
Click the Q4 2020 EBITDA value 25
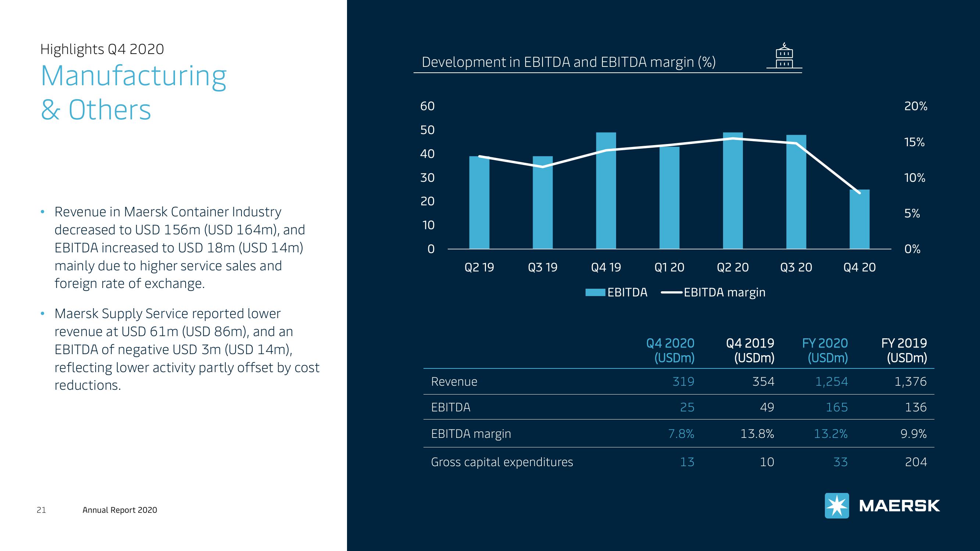pos(687,407)
